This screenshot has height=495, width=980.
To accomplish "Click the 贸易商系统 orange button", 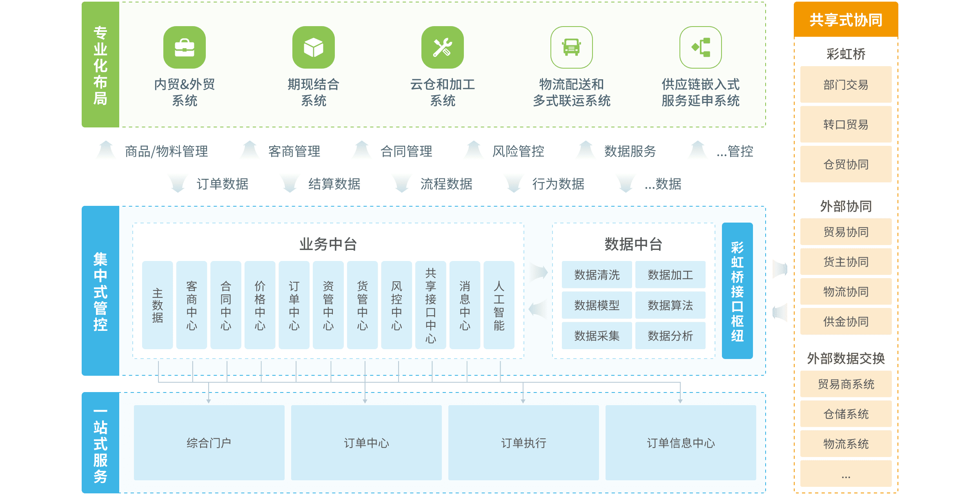I will pyautogui.click(x=846, y=384).
